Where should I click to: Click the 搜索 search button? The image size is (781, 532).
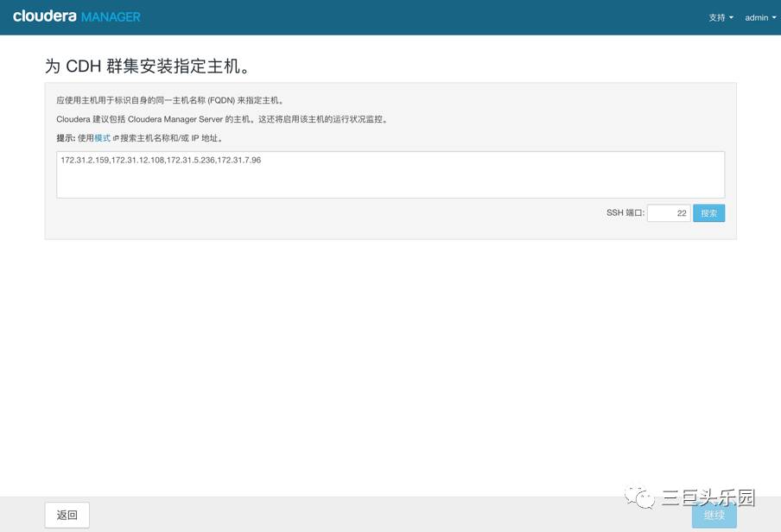click(x=708, y=213)
